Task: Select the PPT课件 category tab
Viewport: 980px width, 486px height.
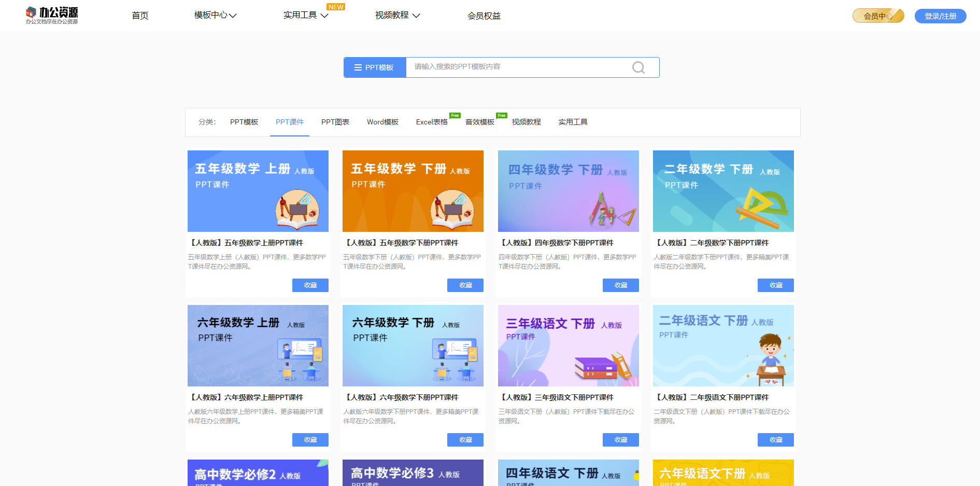Action: point(290,122)
